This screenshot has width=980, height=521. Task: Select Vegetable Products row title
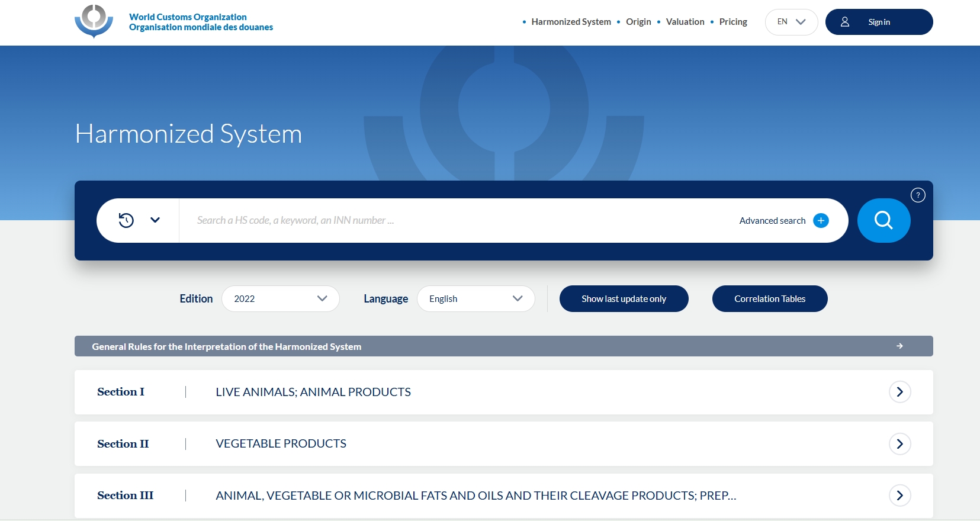[281, 443]
